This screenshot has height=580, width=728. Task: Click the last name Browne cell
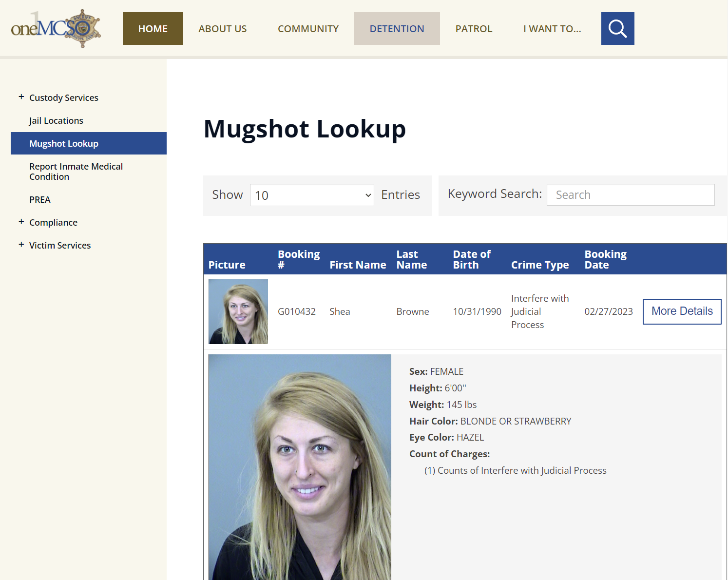coord(413,311)
